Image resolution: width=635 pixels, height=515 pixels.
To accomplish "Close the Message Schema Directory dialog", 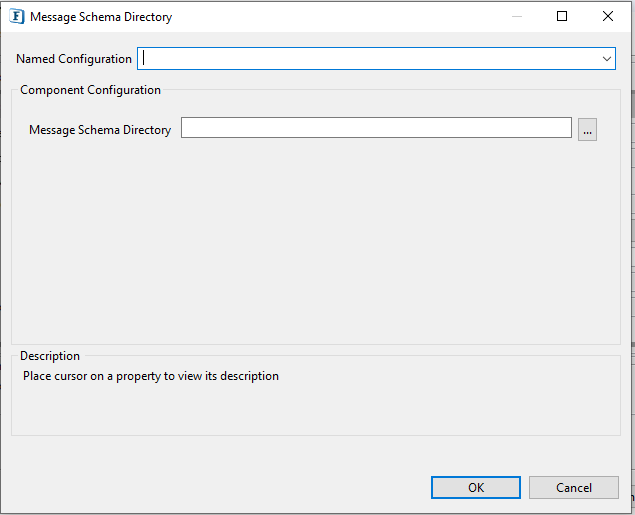I will (x=607, y=16).
